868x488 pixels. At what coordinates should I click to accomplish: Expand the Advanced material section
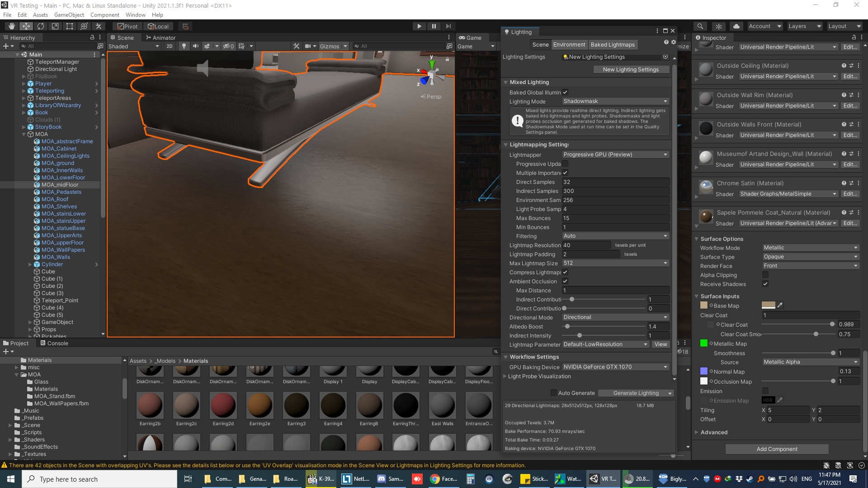(x=697, y=432)
